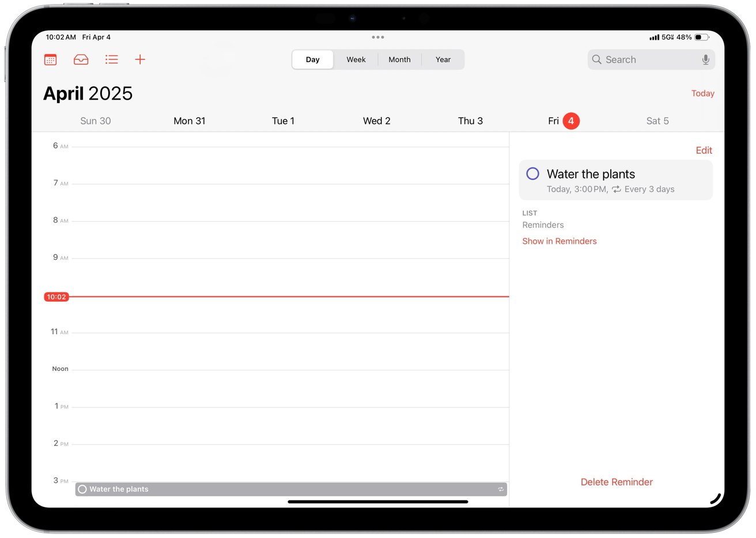This screenshot has width=756, height=538.
Task: Switch to Month view
Action: pos(399,59)
